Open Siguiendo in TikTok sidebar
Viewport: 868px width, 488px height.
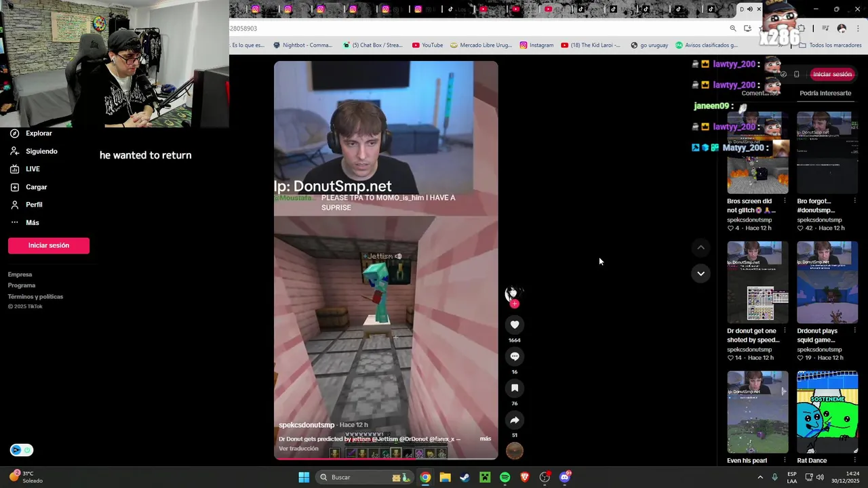[x=34, y=151]
